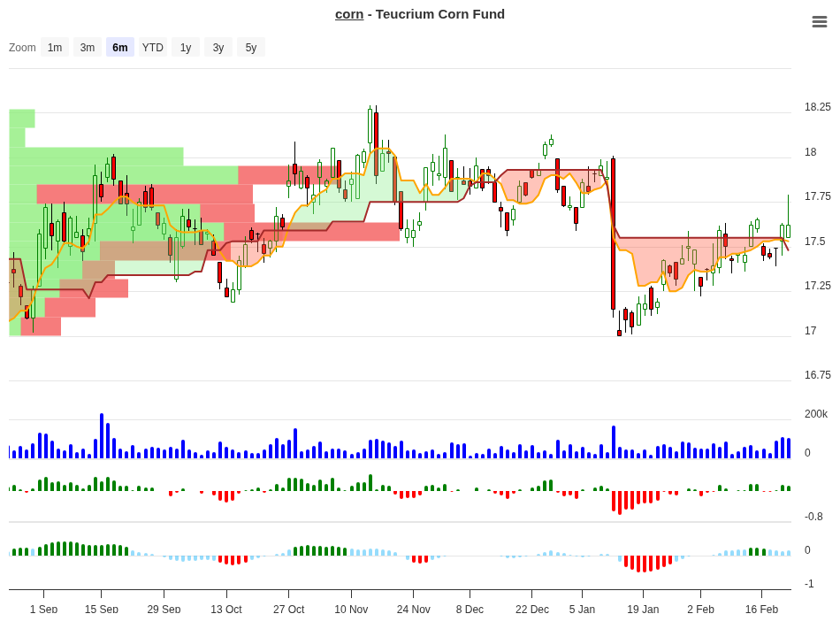Click the 16.75 price axis label

point(818,375)
